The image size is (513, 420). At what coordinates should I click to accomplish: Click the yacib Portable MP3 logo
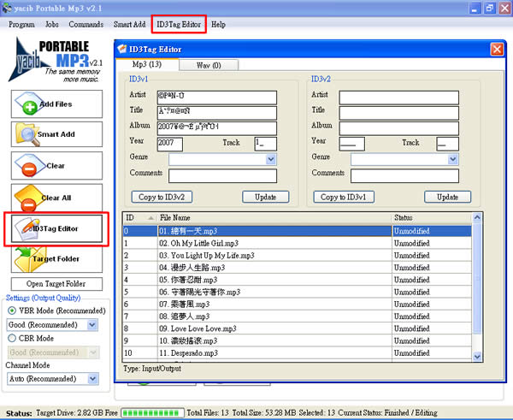click(55, 60)
